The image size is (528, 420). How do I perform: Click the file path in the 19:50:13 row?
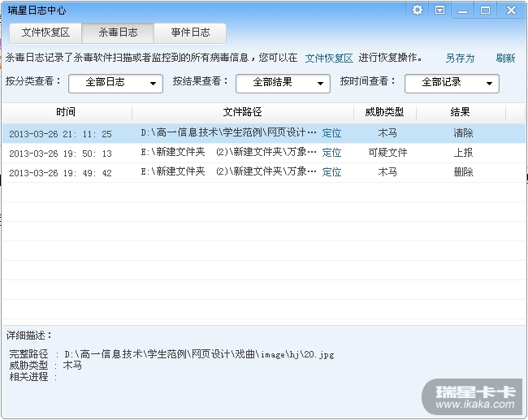(228, 152)
